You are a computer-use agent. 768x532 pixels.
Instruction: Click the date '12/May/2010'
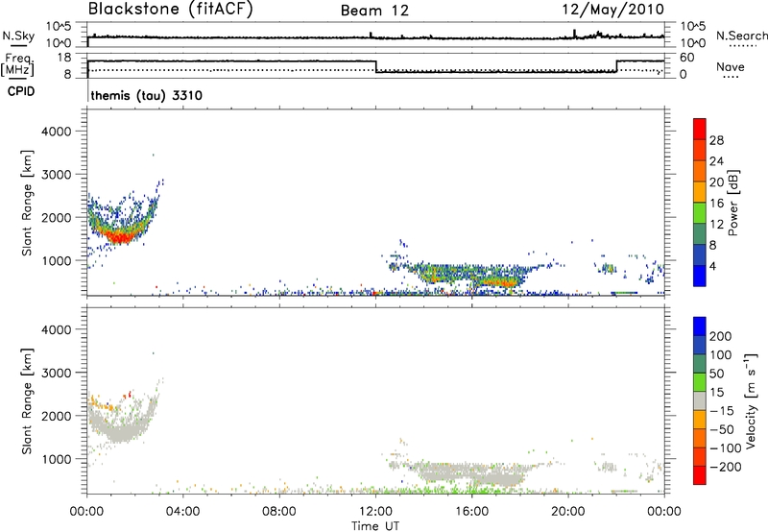click(x=612, y=10)
